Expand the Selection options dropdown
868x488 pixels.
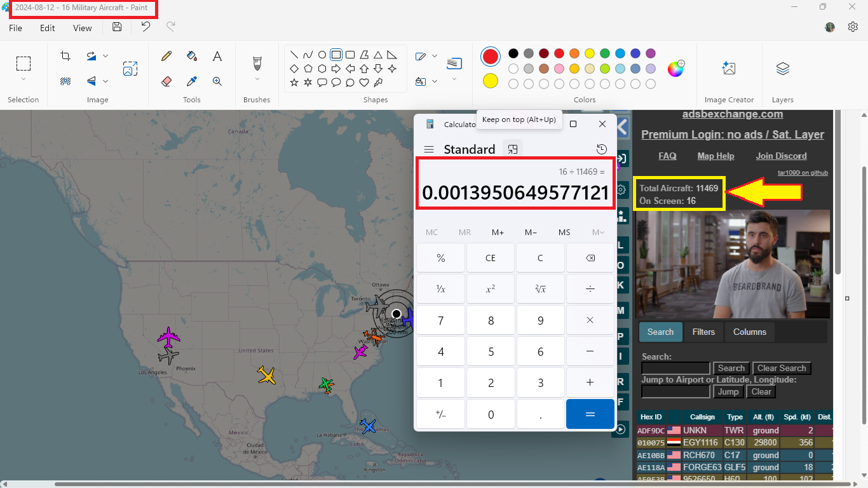24,79
